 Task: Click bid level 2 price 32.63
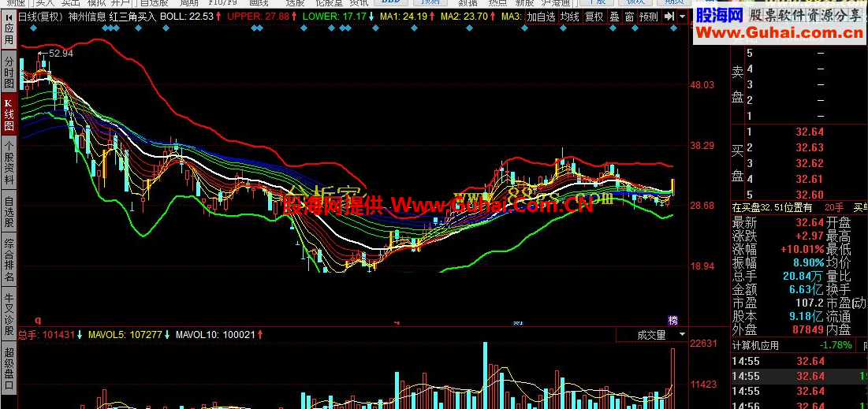click(810, 147)
